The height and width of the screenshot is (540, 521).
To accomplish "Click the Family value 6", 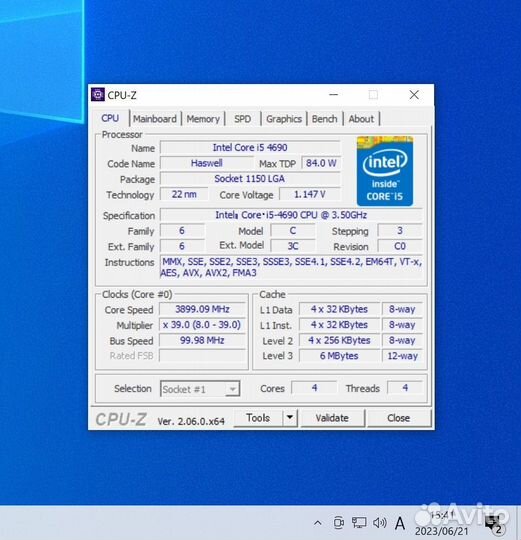I will coord(182,231).
